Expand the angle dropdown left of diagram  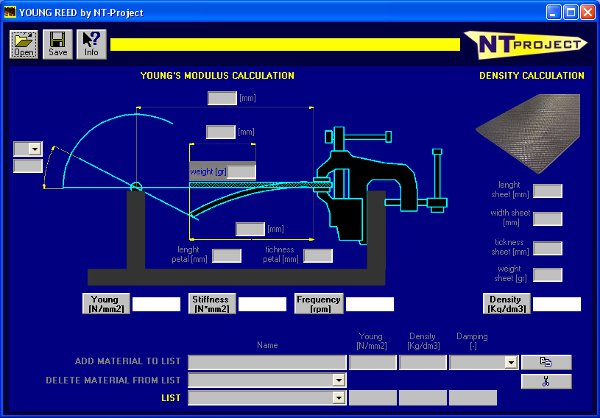point(35,148)
